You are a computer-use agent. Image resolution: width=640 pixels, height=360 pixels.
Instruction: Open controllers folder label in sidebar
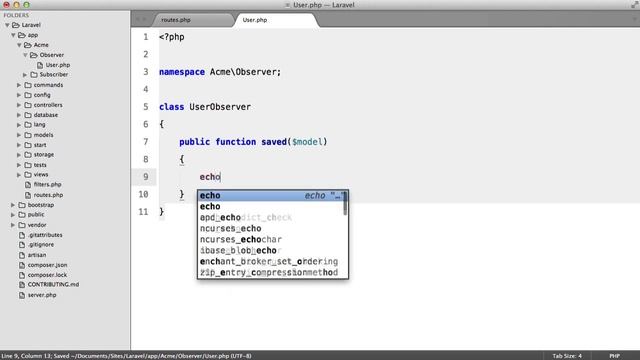(48, 105)
